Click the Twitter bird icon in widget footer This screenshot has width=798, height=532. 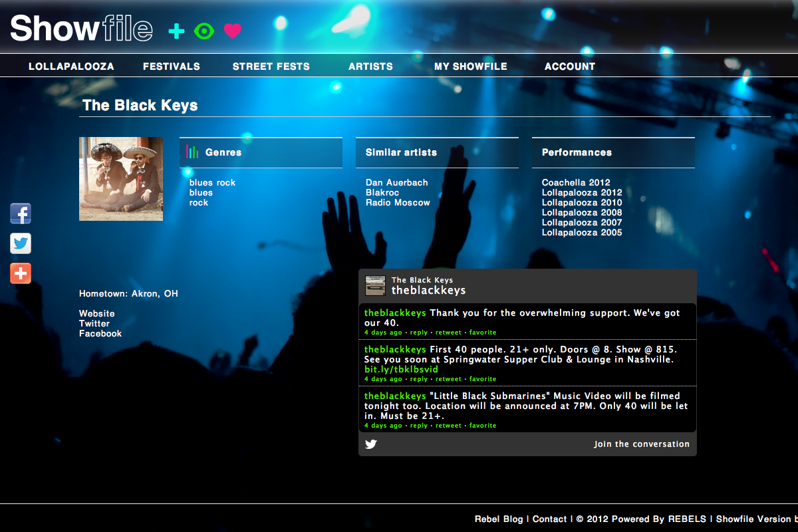[371, 444]
